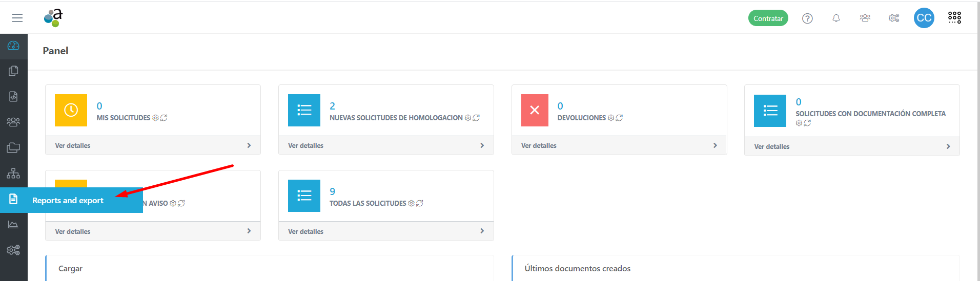980x281 pixels.
Task: Configure the Aviso widget using its gear icon
Action: pyautogui.click(x=173, y=203)
